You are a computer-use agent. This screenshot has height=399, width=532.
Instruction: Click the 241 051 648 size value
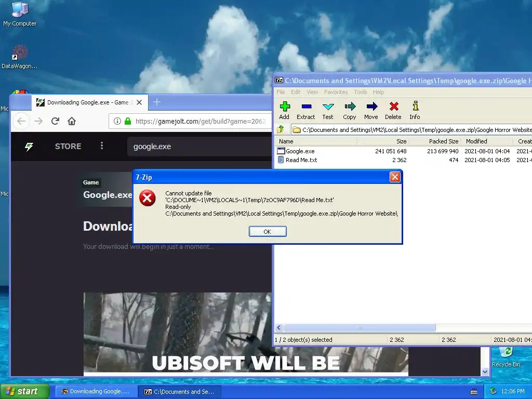391,151
